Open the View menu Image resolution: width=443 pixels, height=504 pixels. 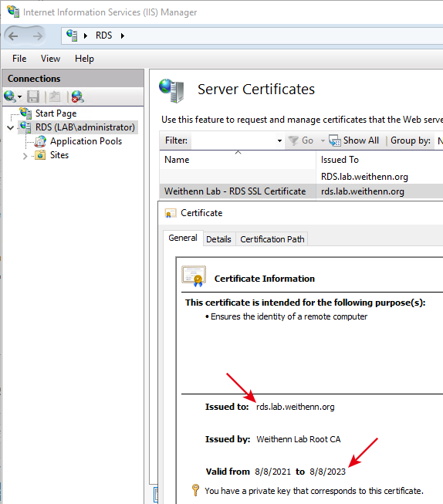pos(50,59)
